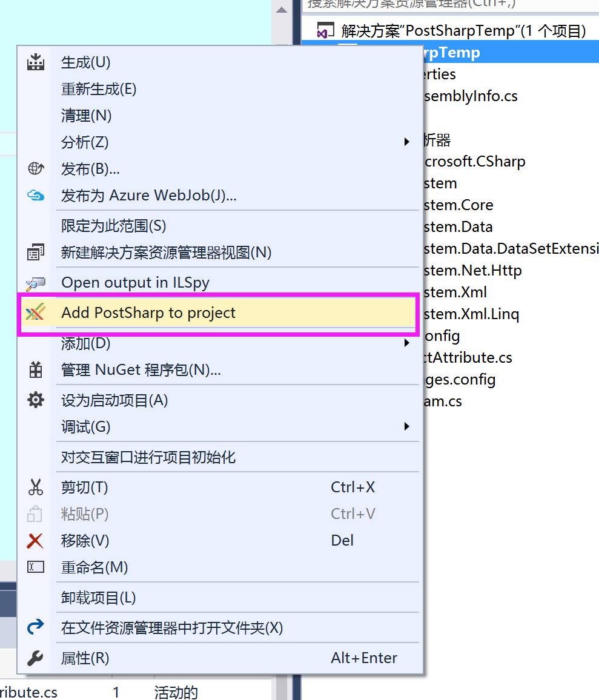Open System.Net.Http reference in tree
The image size is (599, 700).
472,270
